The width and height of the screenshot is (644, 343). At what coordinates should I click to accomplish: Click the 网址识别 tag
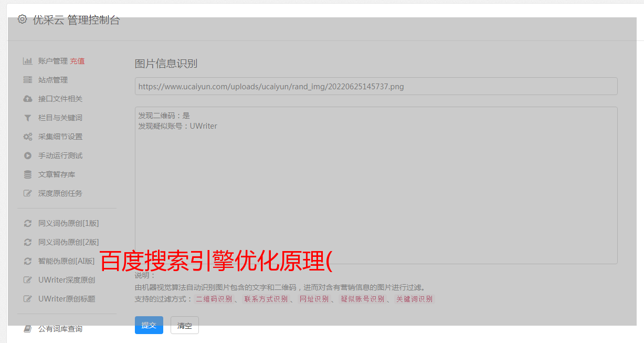pyautogui.click(x=314, y=299)
